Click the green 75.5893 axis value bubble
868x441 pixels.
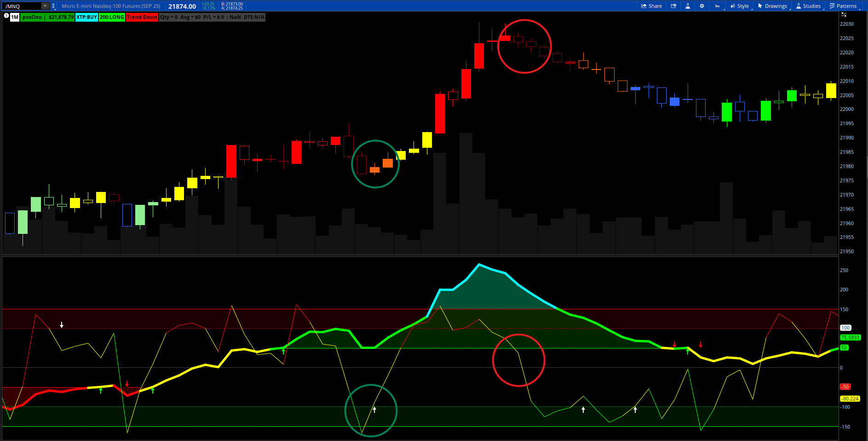point(850,337)
